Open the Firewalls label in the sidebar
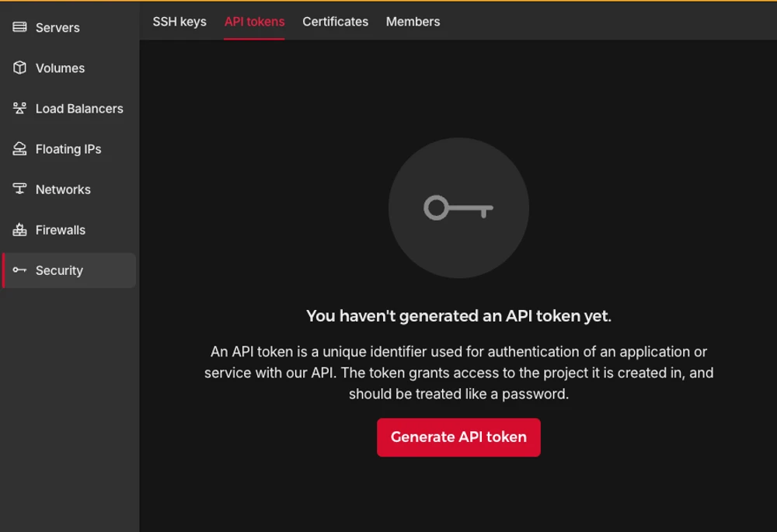The width and height of the screenshot is (777, 532). tap(61, 230)
